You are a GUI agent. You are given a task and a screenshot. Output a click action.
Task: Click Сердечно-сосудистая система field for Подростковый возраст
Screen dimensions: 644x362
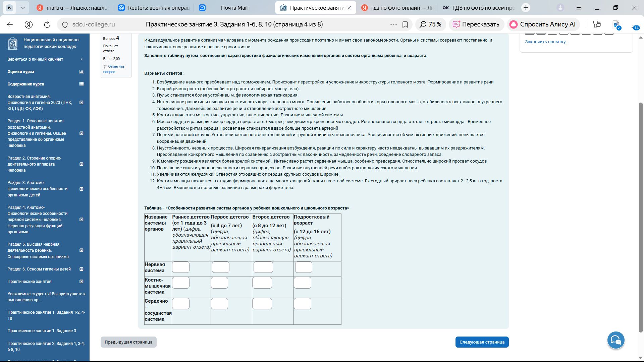(303, 304)
